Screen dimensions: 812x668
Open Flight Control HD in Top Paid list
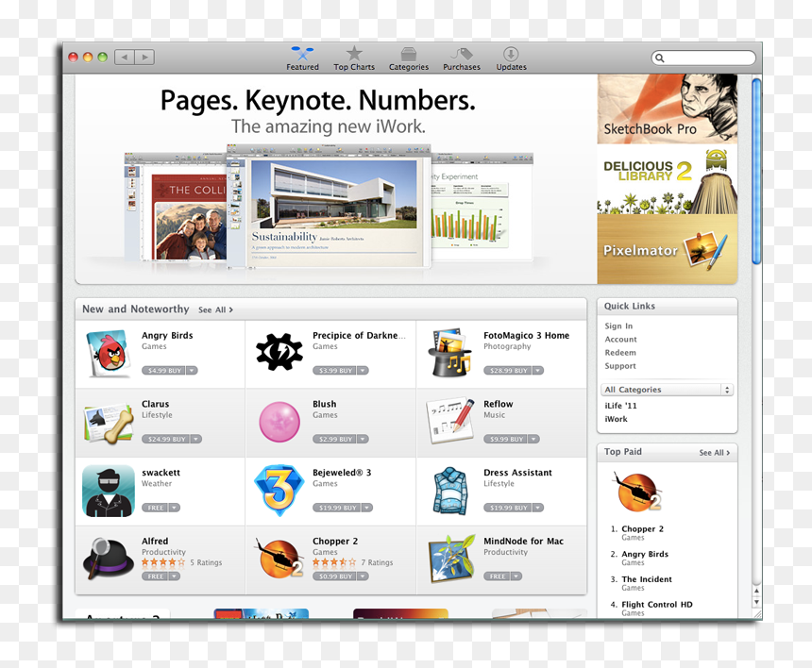click(656, 605)
